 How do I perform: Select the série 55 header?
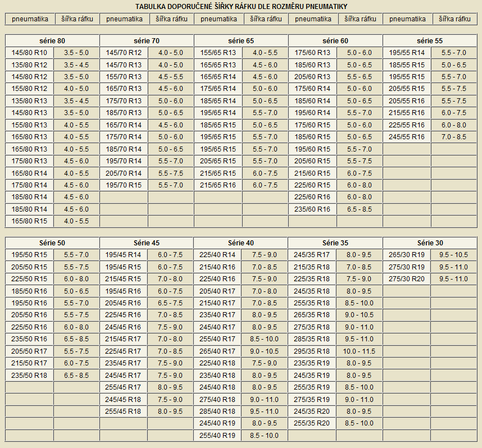[430, 40]
